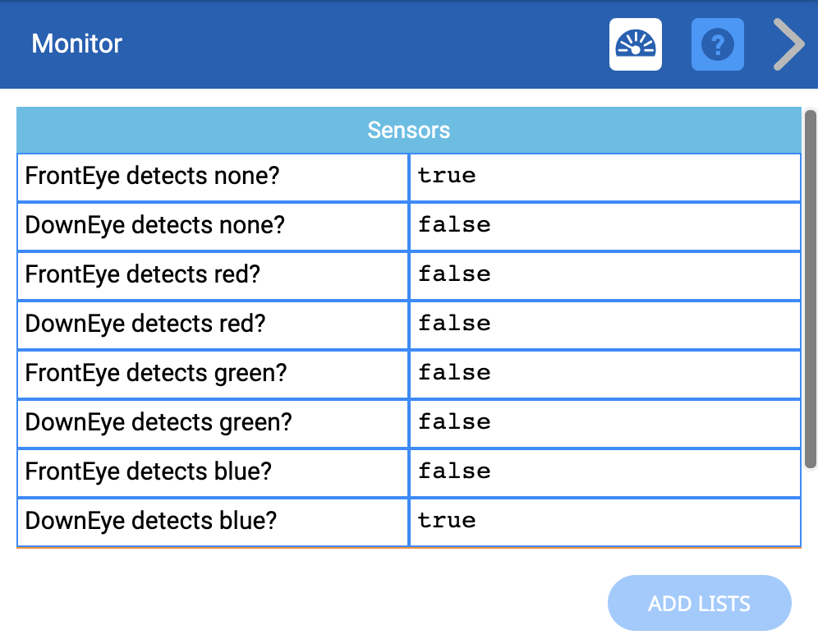This screenshot has width=818, height=644.
Task: Click 'FrontEye detects red?' sensor label
Action: [143, 274]
